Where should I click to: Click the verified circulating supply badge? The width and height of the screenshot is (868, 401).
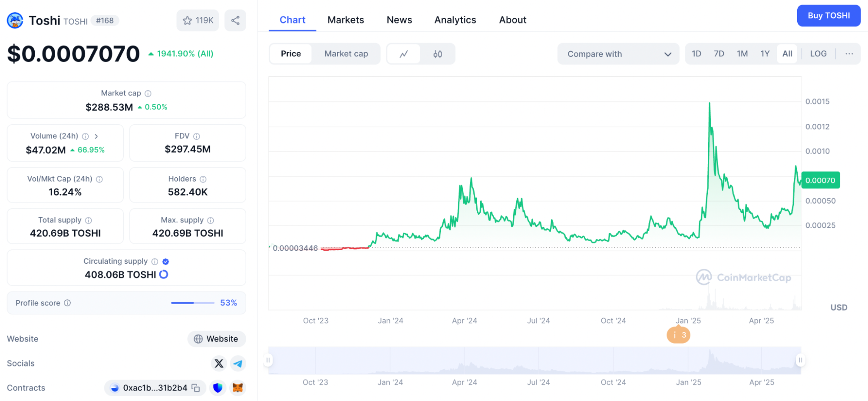pyautogui.click(x=166, y=262)
